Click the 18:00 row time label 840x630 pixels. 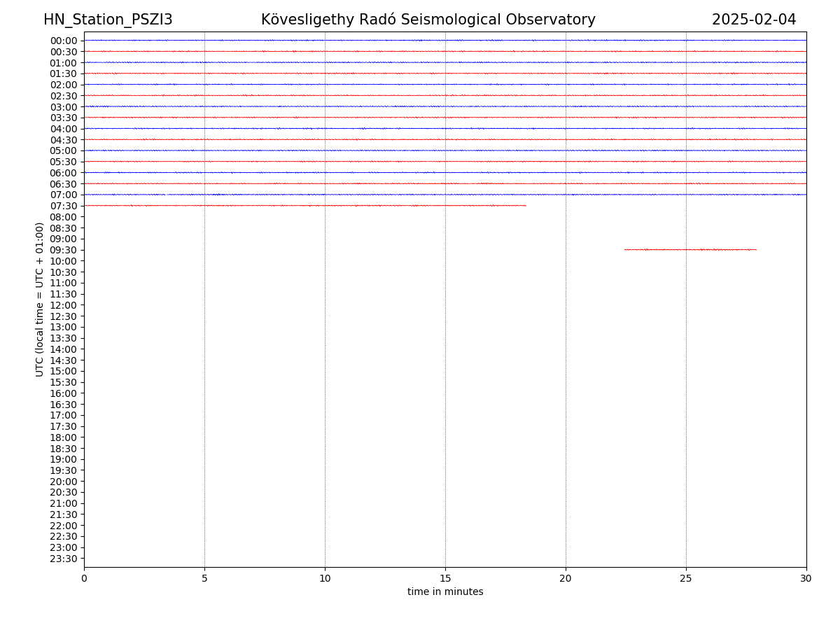pyautogui.click(x=64, y=437)
